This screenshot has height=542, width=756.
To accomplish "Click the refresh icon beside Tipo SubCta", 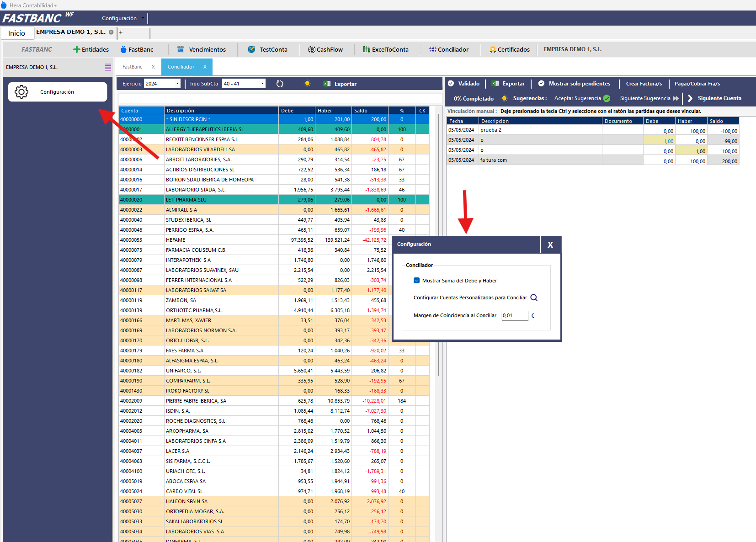I will (280, 84).
